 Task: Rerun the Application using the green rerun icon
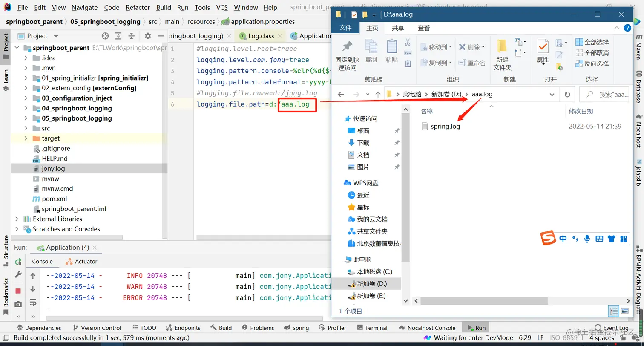tap(18, 262)
